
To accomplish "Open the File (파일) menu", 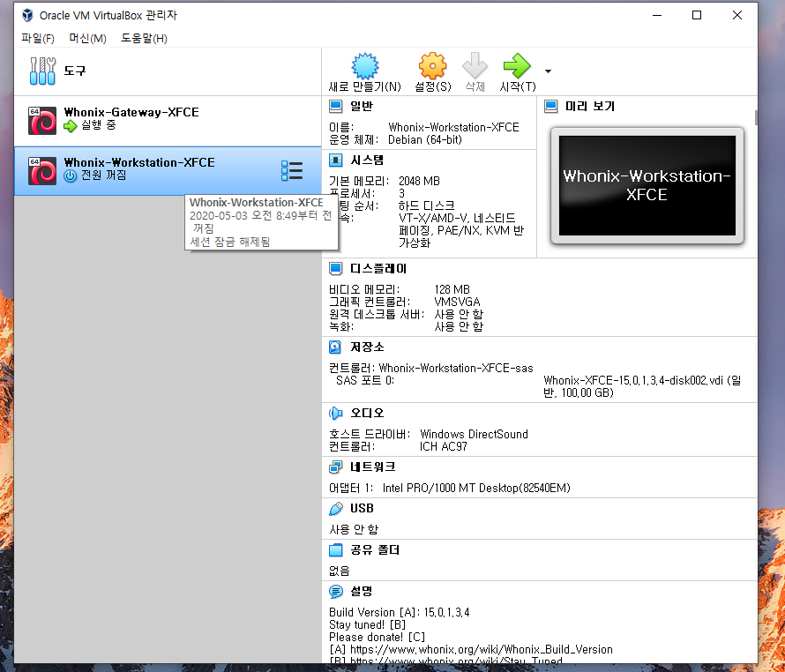I will (38, 39).
